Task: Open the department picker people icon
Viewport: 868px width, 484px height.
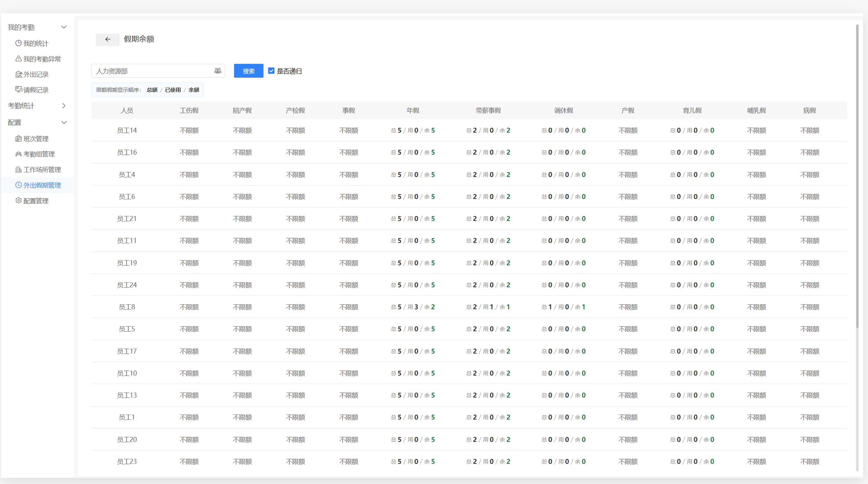Action: pos(218,71)
